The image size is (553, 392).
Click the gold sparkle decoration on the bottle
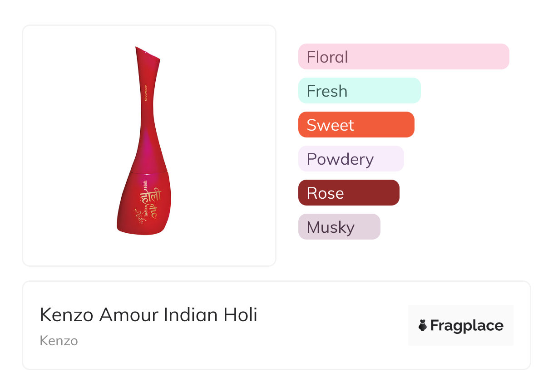pos(140,216)
